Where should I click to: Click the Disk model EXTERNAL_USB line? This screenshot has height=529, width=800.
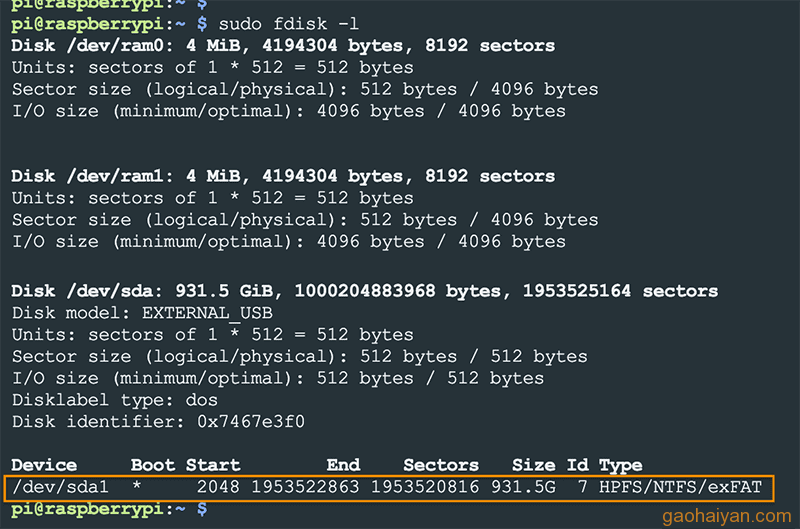click(142, 313)
